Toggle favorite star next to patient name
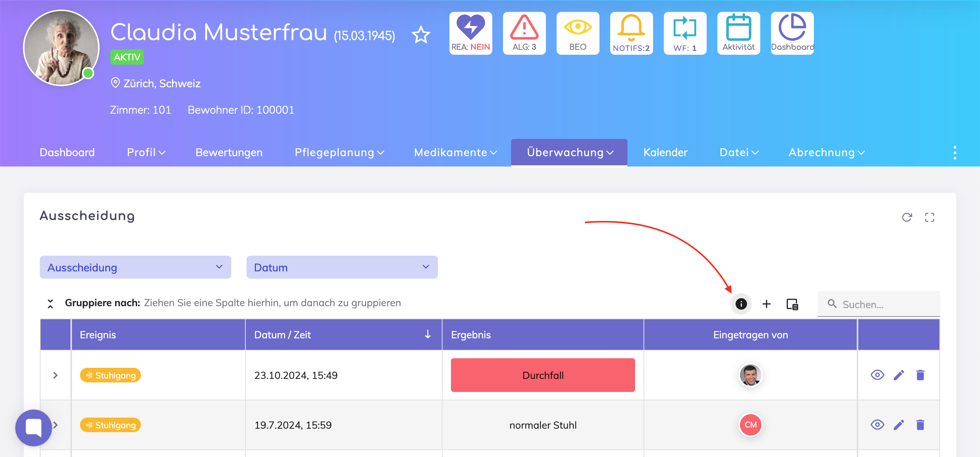 [421, 35]
